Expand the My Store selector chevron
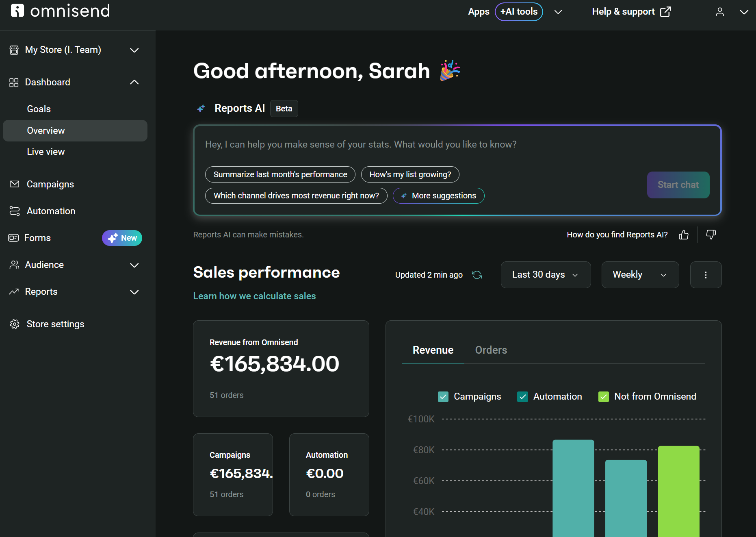This screenshot has width=756, height=537. click(x=134, y=50)
